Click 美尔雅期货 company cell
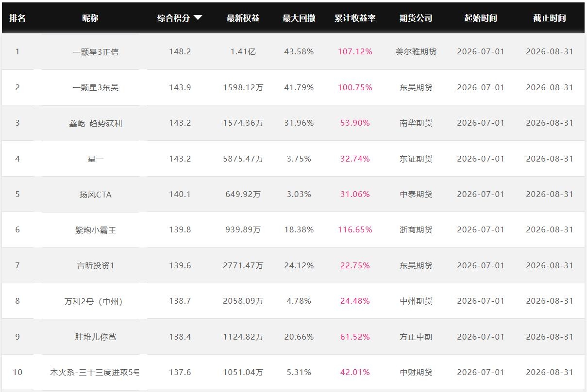 (x=416, y=51)
